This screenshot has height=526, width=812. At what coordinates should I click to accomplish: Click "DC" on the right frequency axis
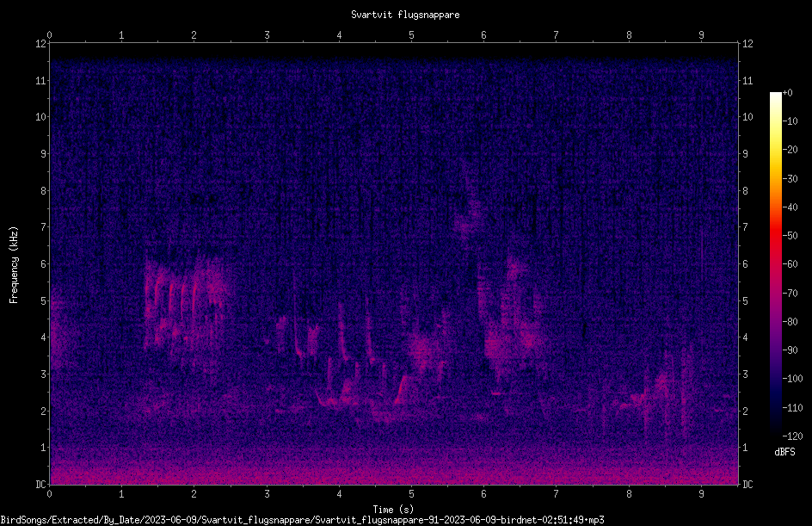tap(747, 485)
